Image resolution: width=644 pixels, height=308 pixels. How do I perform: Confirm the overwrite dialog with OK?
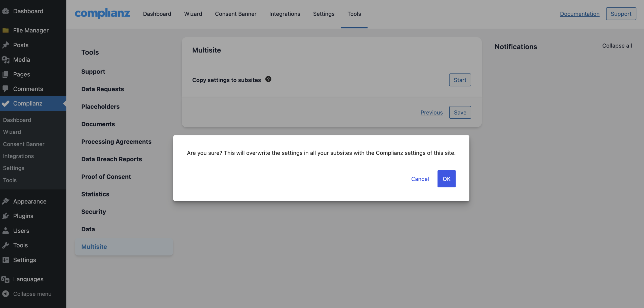tap(446, 179)
